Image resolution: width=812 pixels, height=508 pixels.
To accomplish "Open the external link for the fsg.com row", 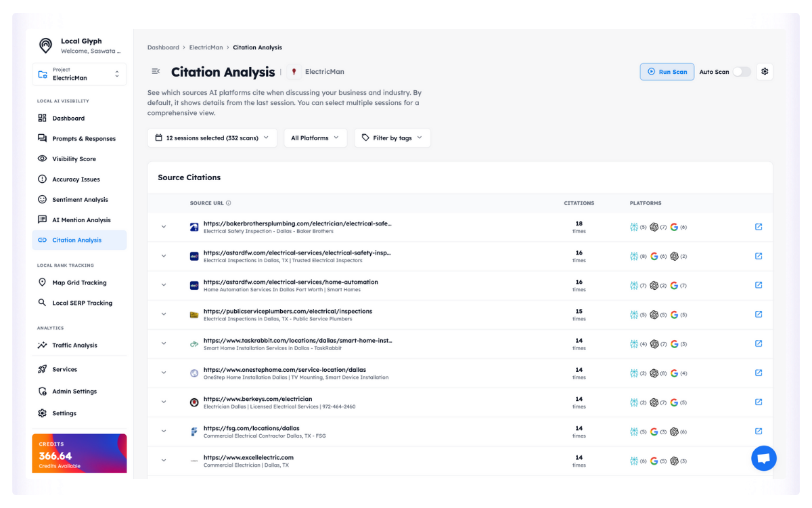I will tap(758, 431).
